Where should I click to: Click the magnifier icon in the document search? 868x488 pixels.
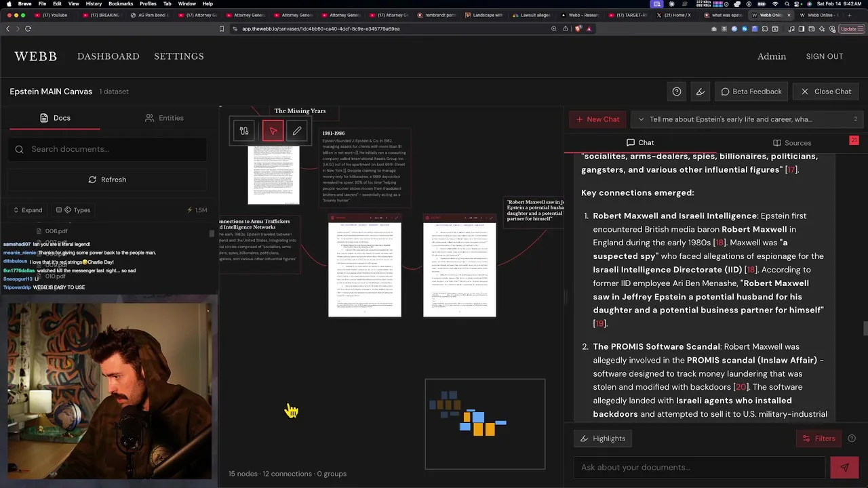(19, 149)
